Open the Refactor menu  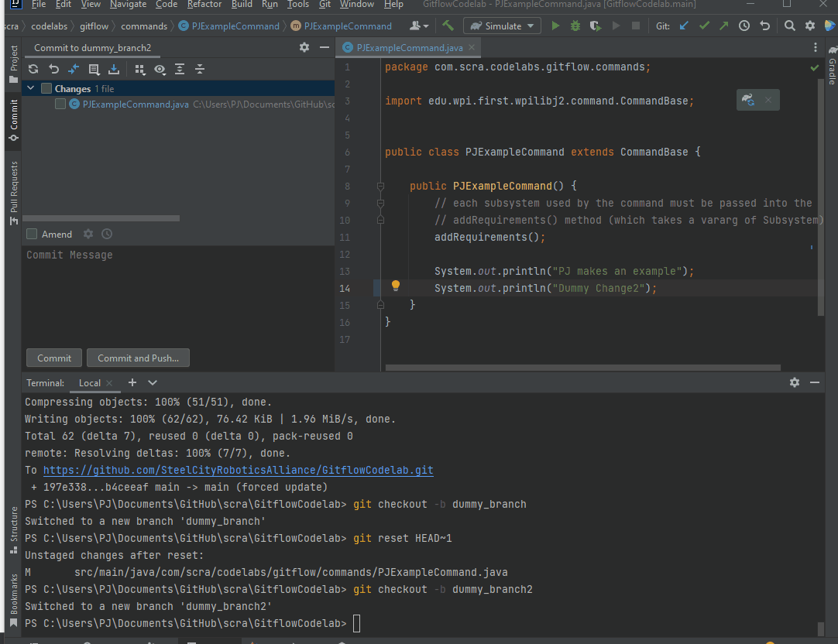[x=204, y=5]
